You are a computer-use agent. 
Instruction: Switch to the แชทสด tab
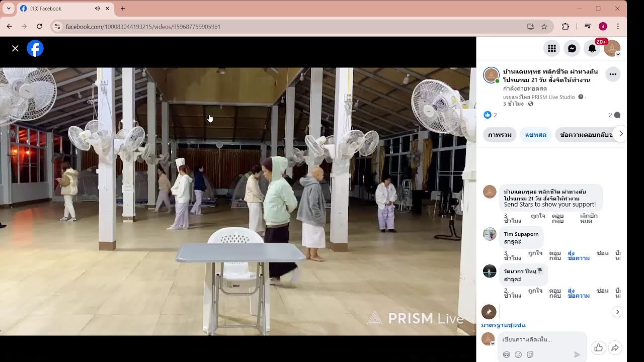tap(536, 135)
